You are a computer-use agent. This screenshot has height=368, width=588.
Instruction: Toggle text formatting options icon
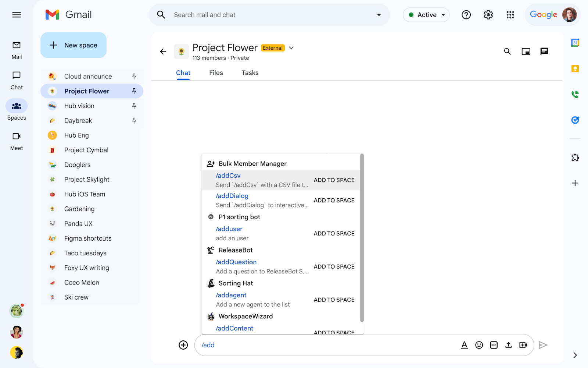point(464,345)
